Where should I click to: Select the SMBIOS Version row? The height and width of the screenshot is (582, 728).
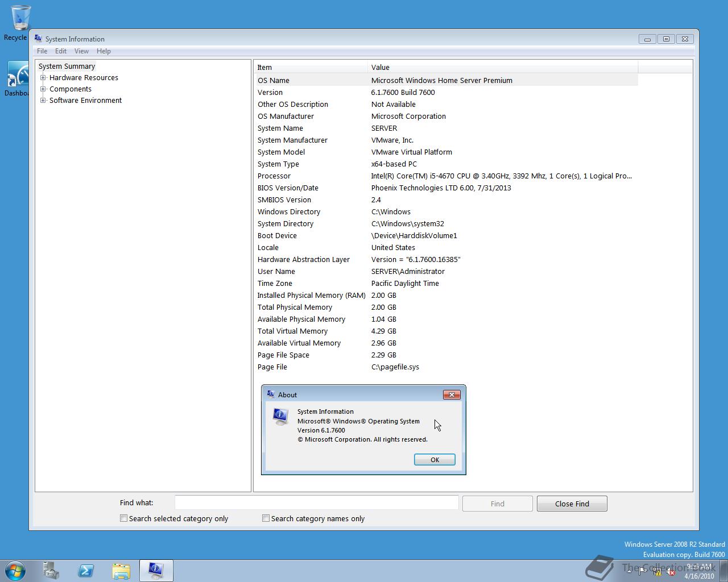(x=446, y=199)
